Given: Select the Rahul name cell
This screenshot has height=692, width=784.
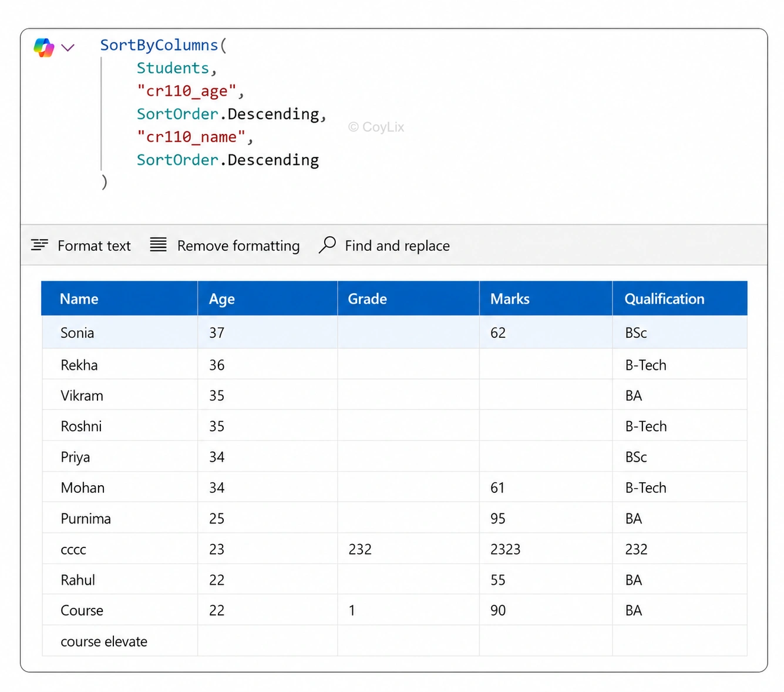Looking at the screenshot, I should pos(120,579).
